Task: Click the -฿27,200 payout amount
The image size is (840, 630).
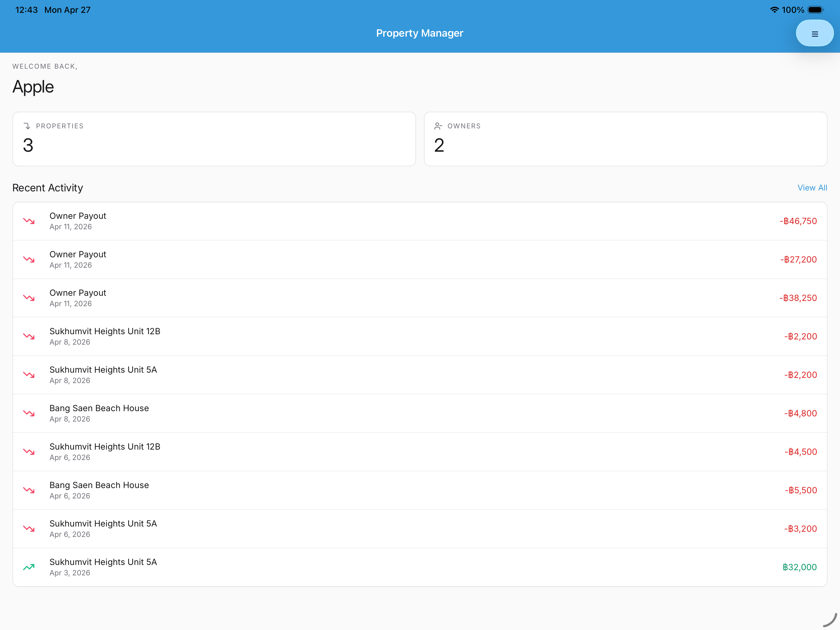Action: (798, 259)
